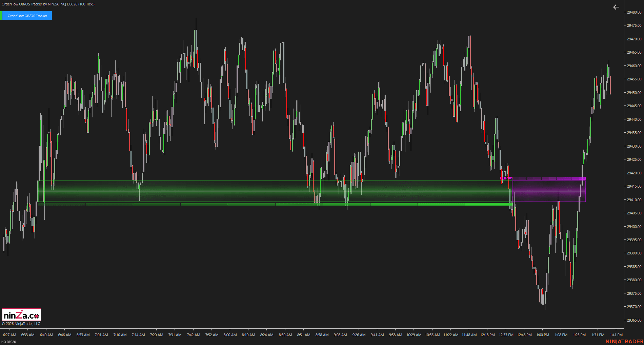Click the 7:42 AM time label
Image resolution: width=644 pixels, height=345 pixels.
pos(194,335)
